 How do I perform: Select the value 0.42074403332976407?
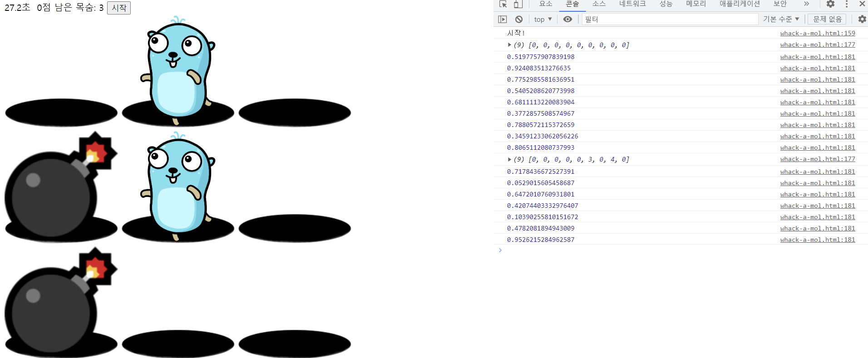pos(542,206)
